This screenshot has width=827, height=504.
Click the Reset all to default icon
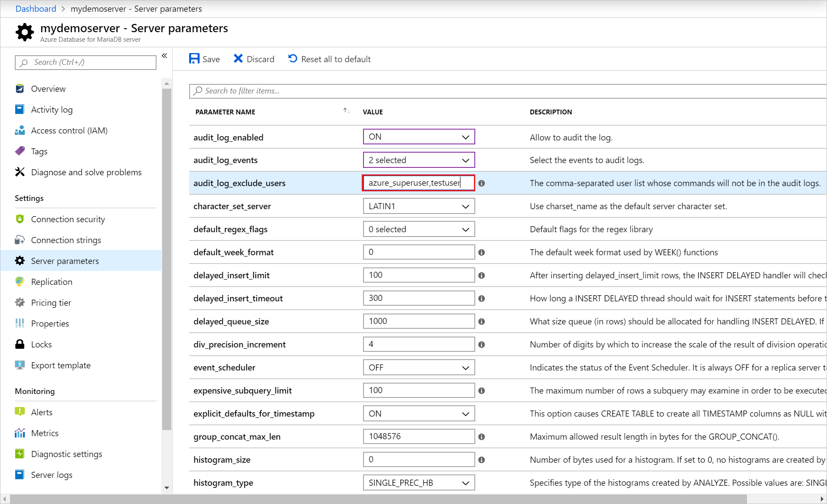pos(293,59)
